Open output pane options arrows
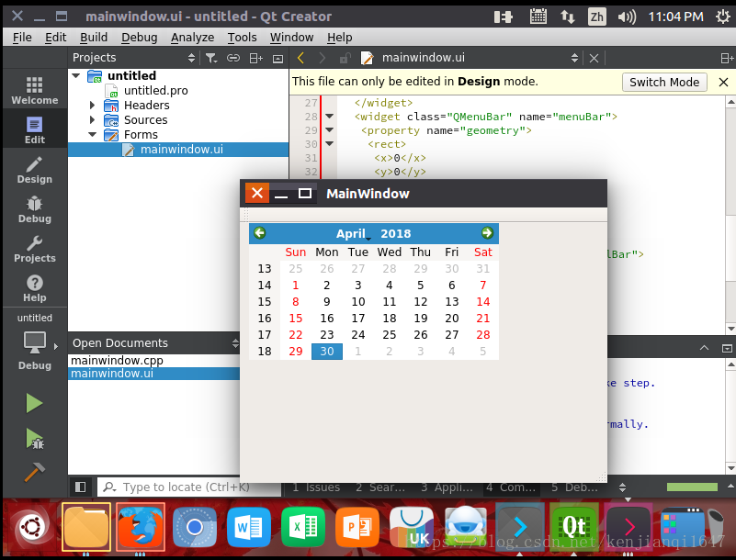 (622, 487)
